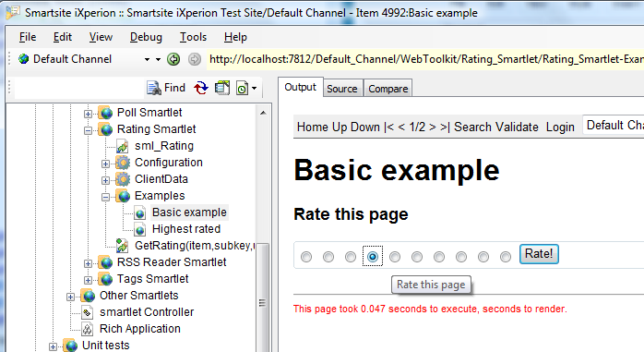Open the Debug menu

(146, 38)
